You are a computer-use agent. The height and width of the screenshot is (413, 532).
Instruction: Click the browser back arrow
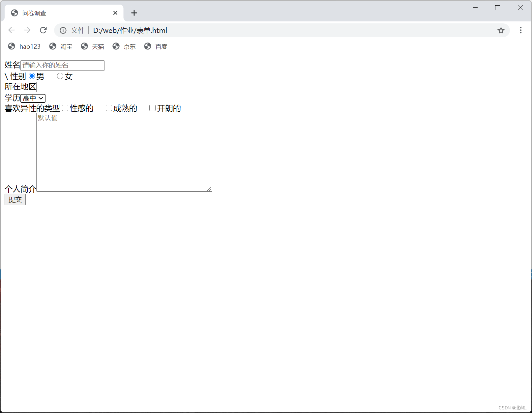click(x=12, y=30)
